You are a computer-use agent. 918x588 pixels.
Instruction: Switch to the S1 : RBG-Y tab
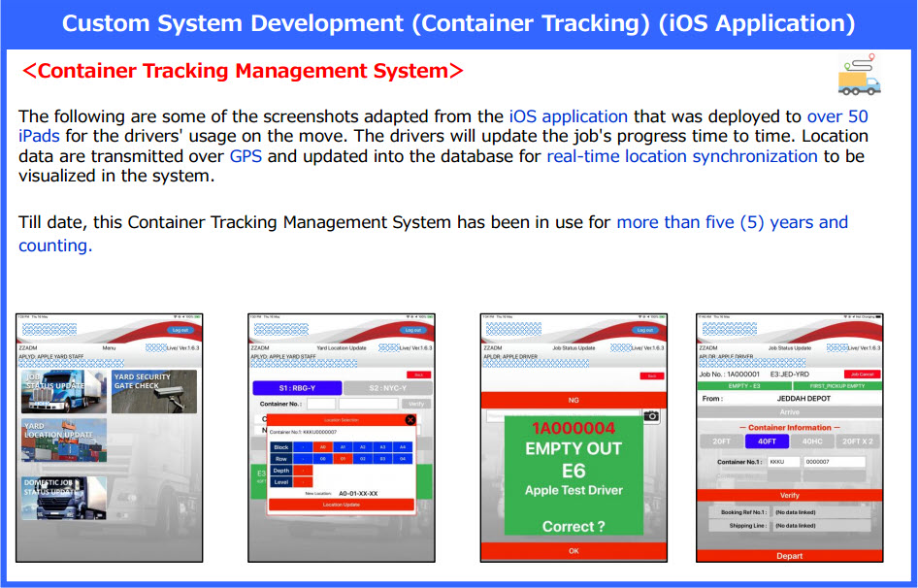tap(295, 386)
